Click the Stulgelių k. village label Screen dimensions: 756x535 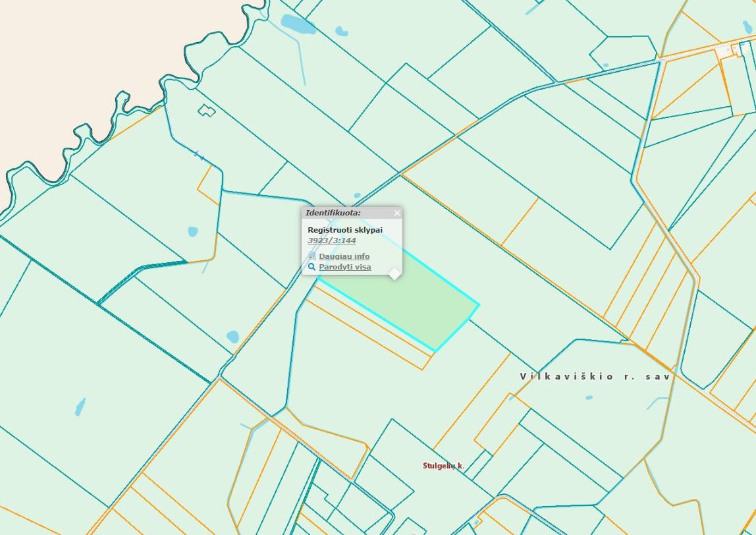[444, 466]
